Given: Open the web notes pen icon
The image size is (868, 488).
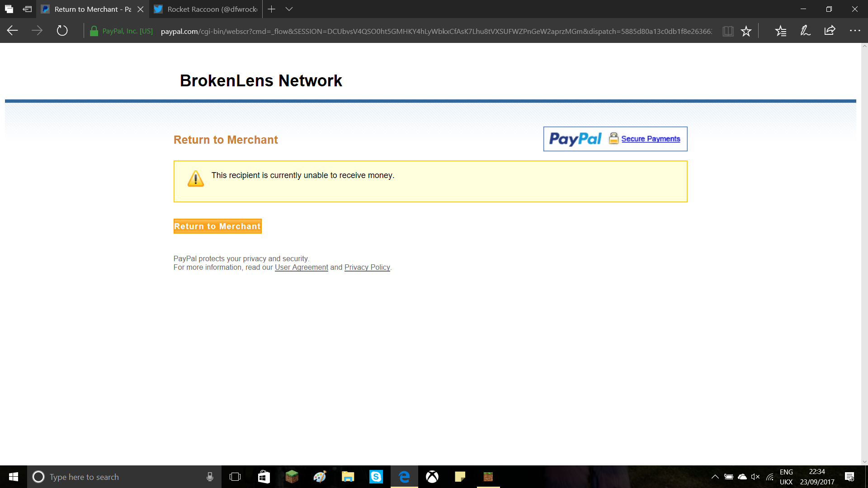Looking at the screenshot, I should pyautogui.click(x=805, y=31).
